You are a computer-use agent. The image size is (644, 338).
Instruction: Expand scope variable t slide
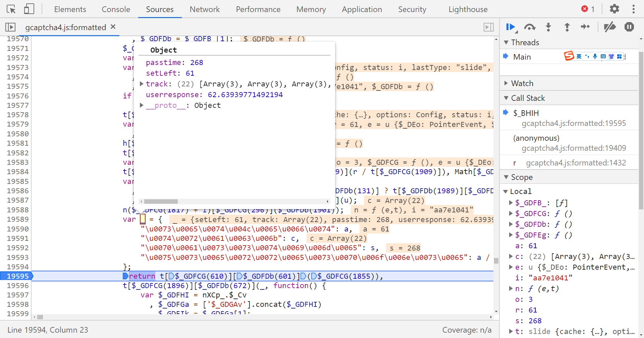coord(511,331)
